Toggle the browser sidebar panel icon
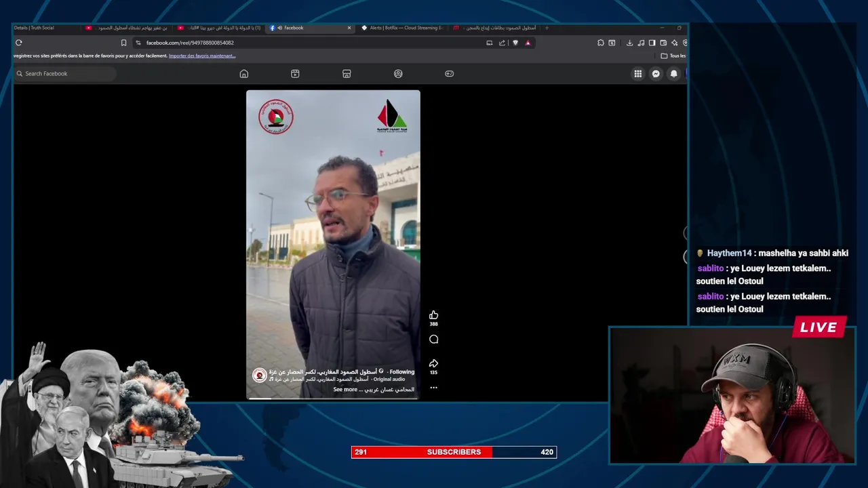Image resolution: width=868 pixels, height=488 pixels. pos(652,43)
